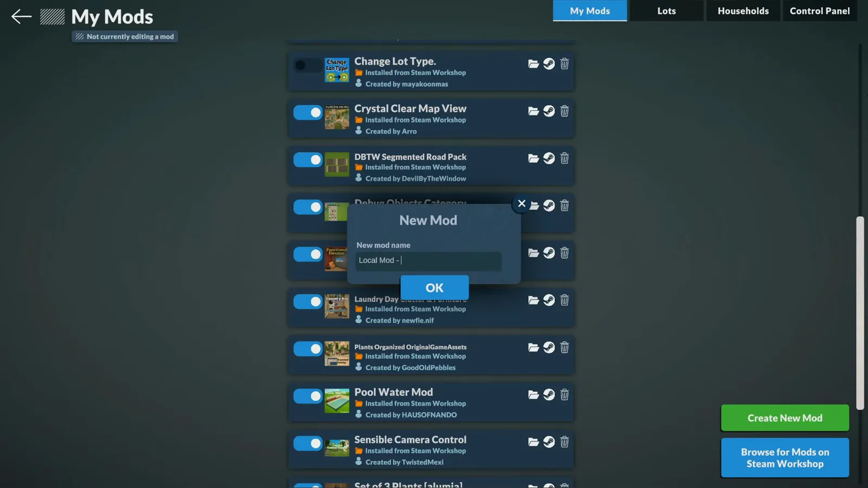The width and height of the screenshot is (868, 488).
Task: Go back with the arrow icon
Action: [21, 17]
